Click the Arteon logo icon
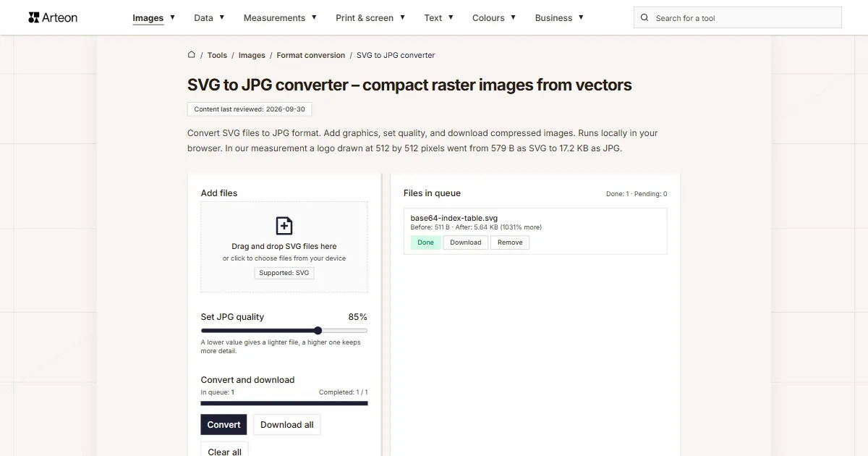Viewport: 868px width, 456px height. click(34, 17)
